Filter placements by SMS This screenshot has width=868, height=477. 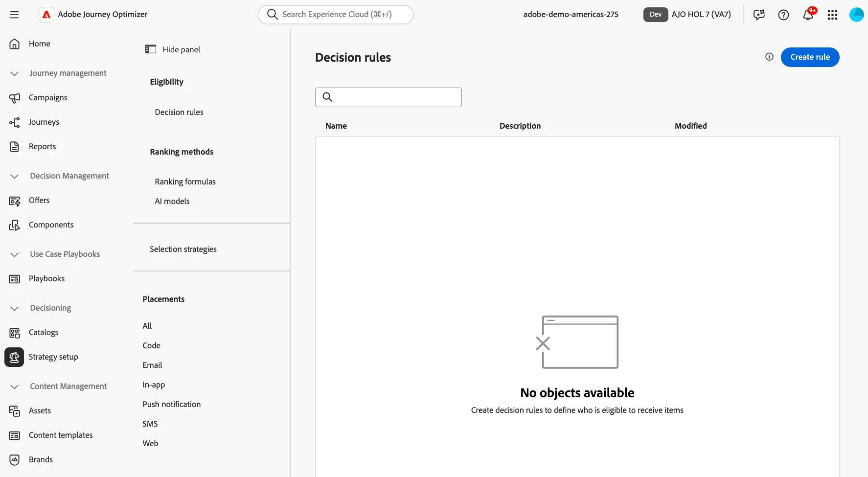point(150,424)
